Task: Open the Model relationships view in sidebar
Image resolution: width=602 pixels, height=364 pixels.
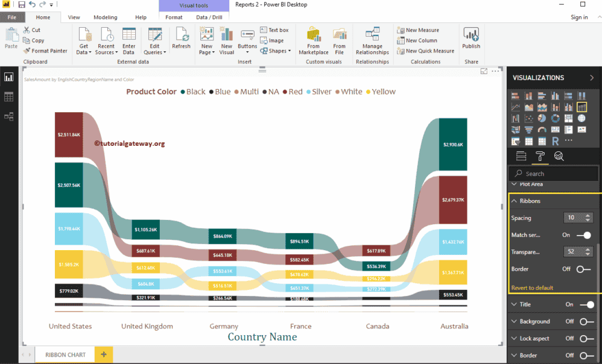Action: [x=9, y=116]
